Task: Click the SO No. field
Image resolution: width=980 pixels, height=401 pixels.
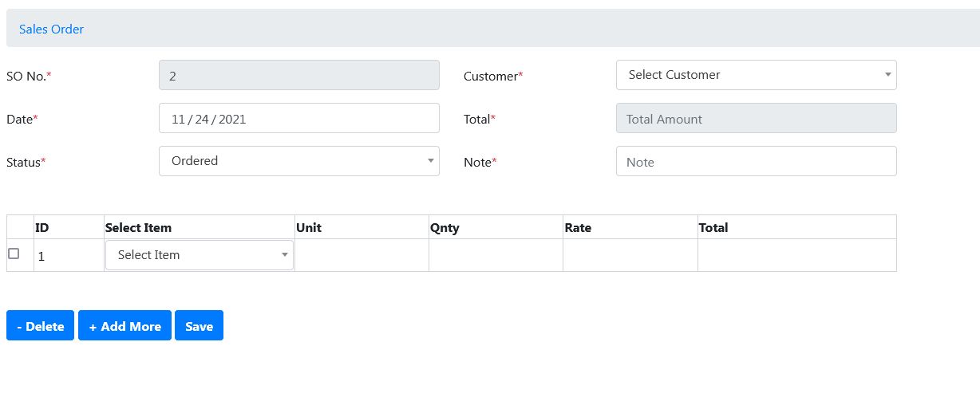Action: (x=298, y=76)
